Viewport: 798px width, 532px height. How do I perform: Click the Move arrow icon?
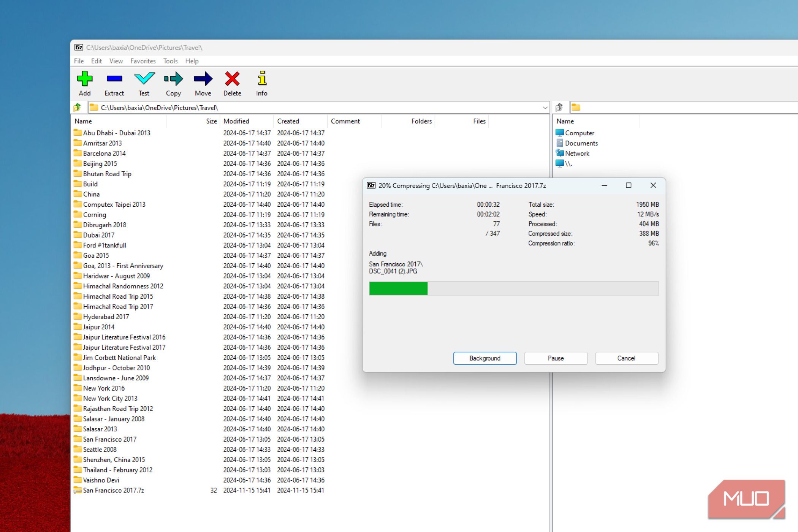click(203, 79)
